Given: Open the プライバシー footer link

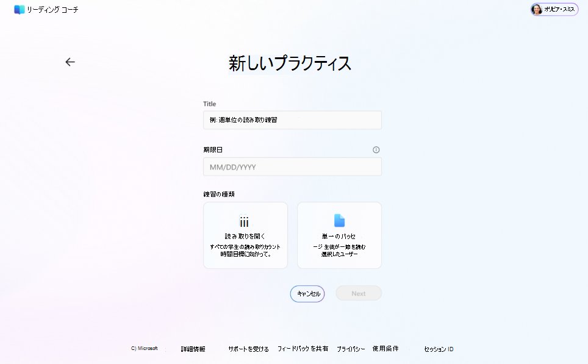Looking at the screenshot, I should pos(351,349).
